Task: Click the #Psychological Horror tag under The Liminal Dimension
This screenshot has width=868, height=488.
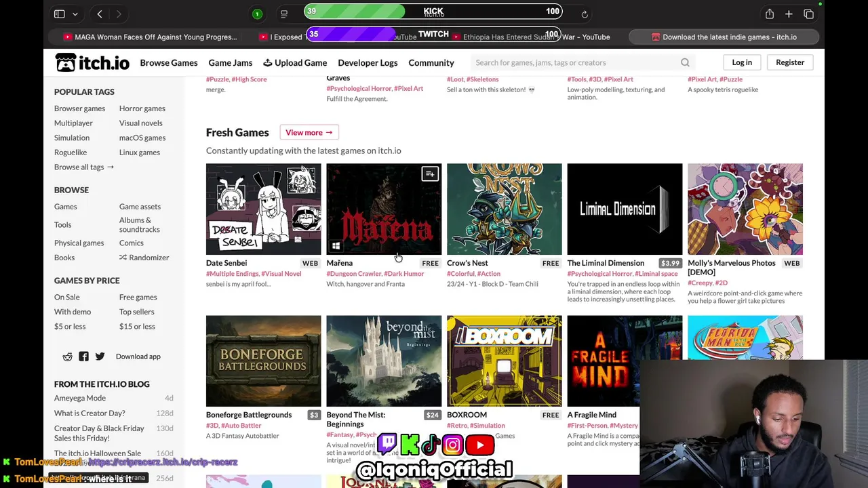Action: click(x=599, y=274)
